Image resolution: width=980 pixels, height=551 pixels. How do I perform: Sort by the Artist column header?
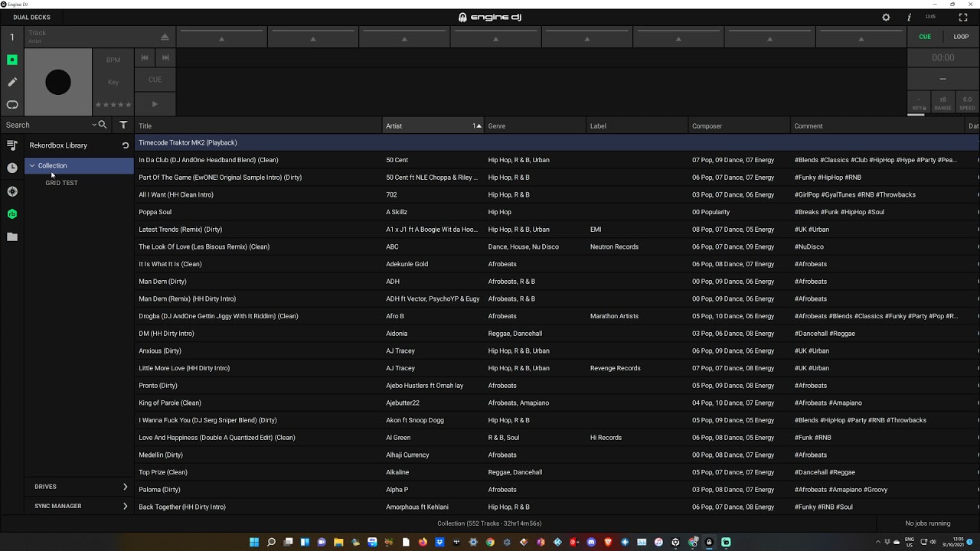pyautogui.click(x=433, y=126)
